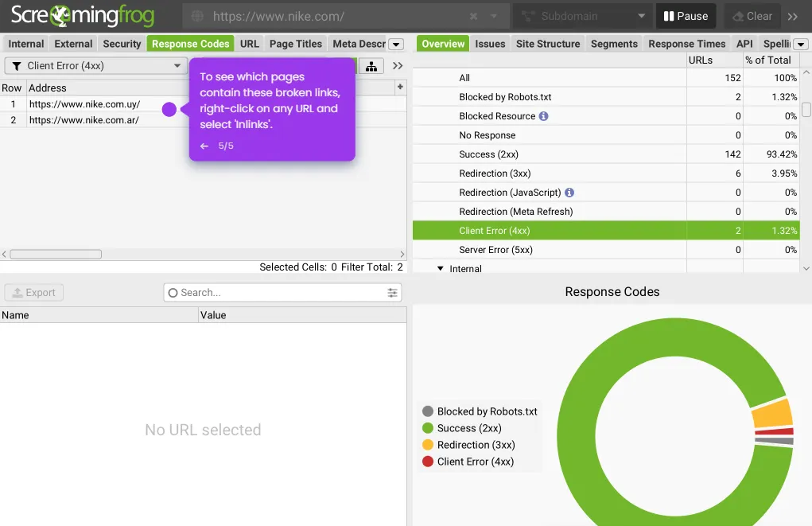
Task: Show more right-panel tabs via dropdown arrow
Action: (801, 44)
